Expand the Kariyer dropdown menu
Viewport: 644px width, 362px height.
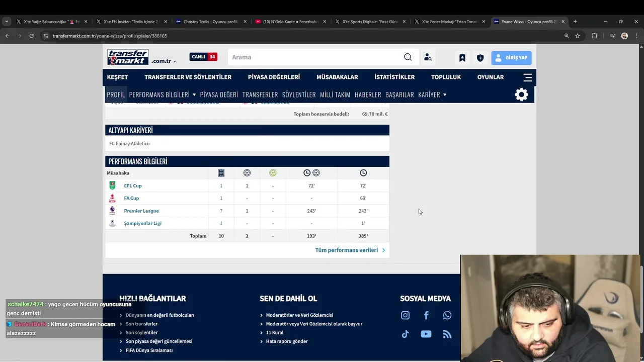(432, 95)
